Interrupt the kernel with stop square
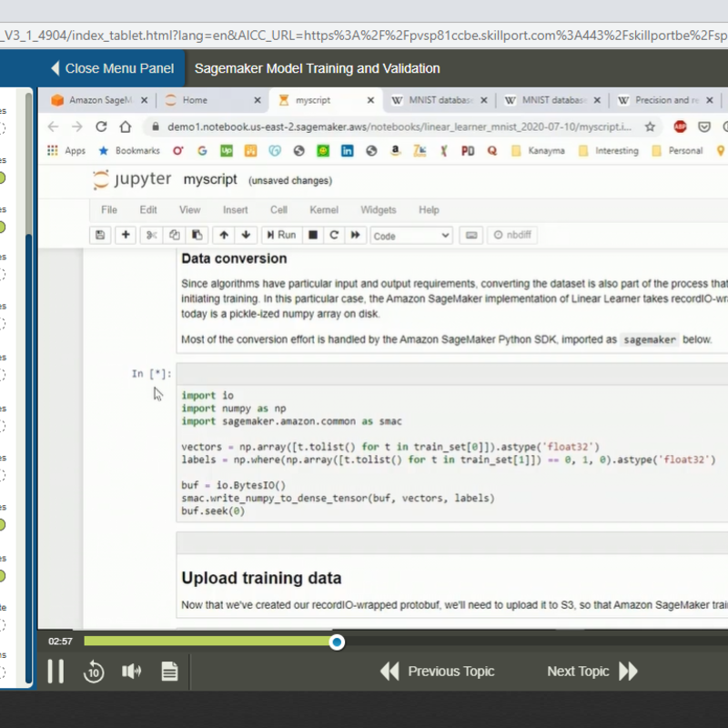Image resolution: width=728 pixels, height=728 pixels. tap(313, 235)
